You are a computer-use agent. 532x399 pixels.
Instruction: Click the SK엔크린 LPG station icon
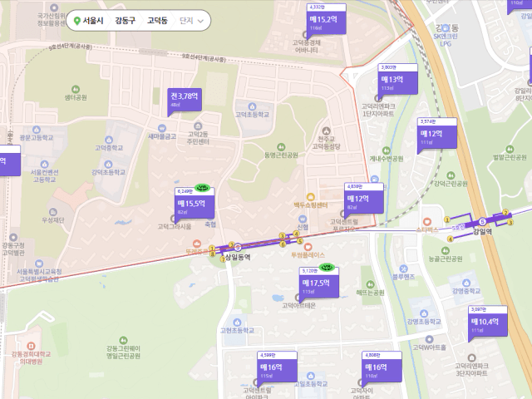tap(446, 28)
